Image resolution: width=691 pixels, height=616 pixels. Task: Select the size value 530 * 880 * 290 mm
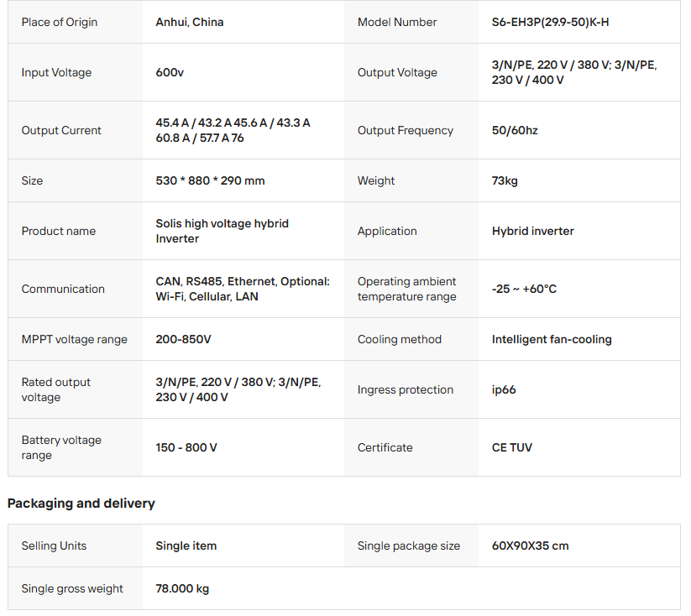coord(210,180)
